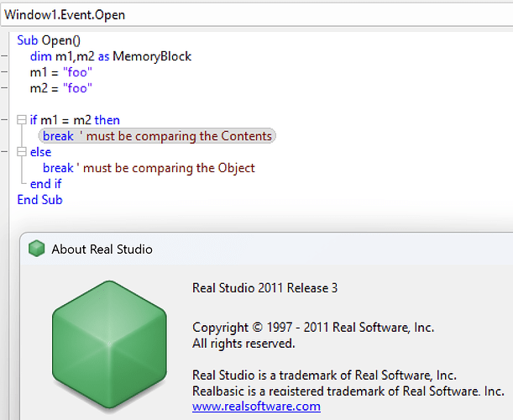The width and height of the screenshot is (513, 420).
Task: Click the 'Real Studio 2011 Release 3' version text
Action: tap(264, 288)
